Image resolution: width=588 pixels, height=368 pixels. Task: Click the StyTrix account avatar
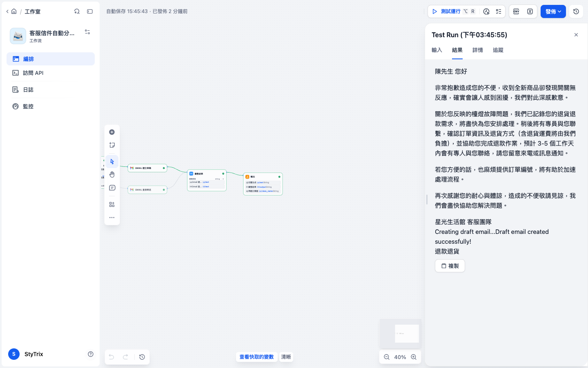(x=14, y=354)
